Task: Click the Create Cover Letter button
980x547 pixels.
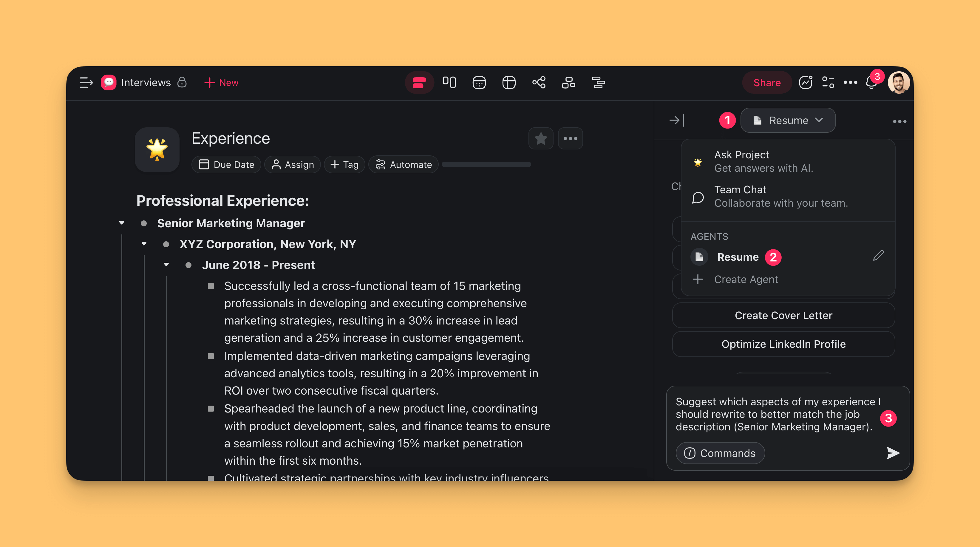Action: point(783,315)
